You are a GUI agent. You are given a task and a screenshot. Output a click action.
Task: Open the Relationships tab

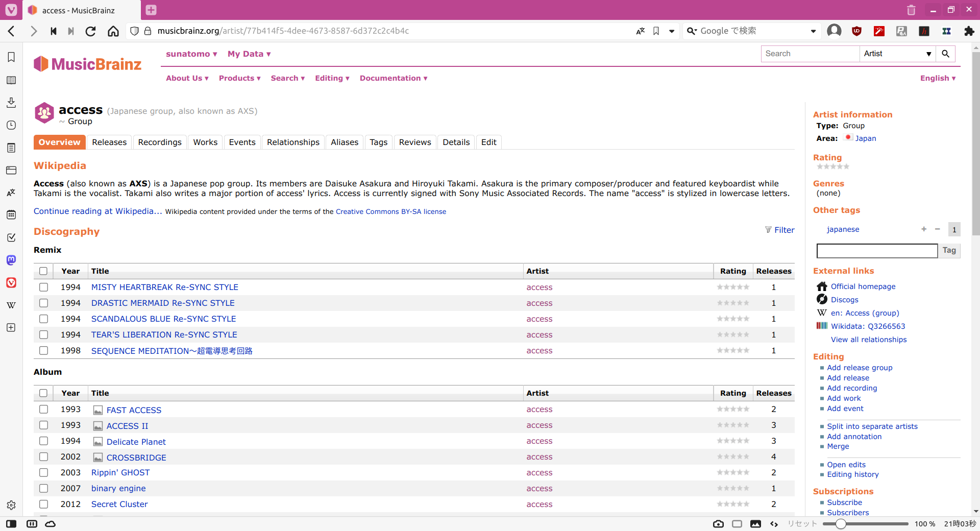click(x=293, y=142)
